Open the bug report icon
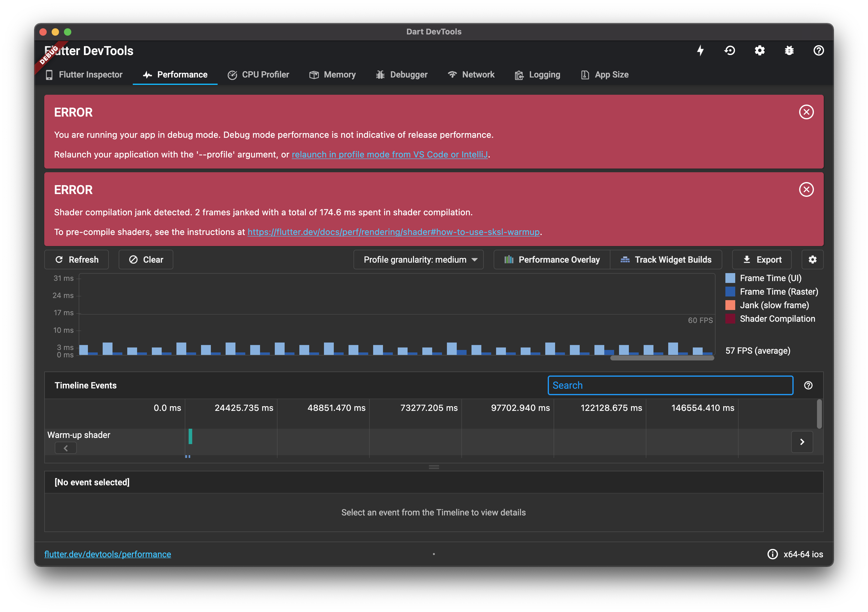Viewport: 868px width, 612px height. point(789,50)
